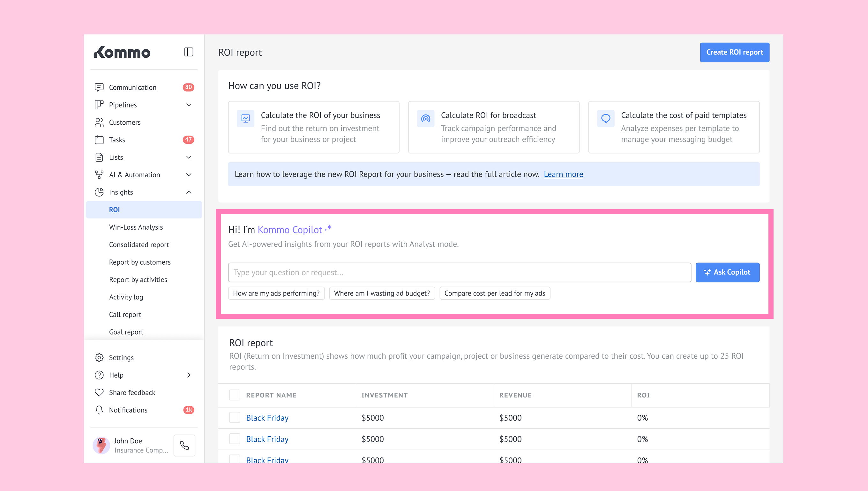Screen dimensions: 868x491
Task: Open the Communication chat icon
Action: click(x=99, y=87)
